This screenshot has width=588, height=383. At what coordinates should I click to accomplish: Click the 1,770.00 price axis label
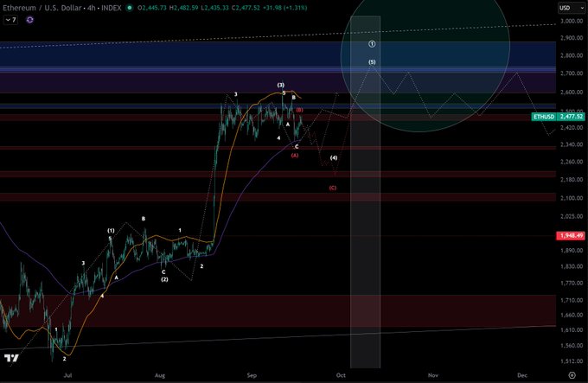[572, 284]
